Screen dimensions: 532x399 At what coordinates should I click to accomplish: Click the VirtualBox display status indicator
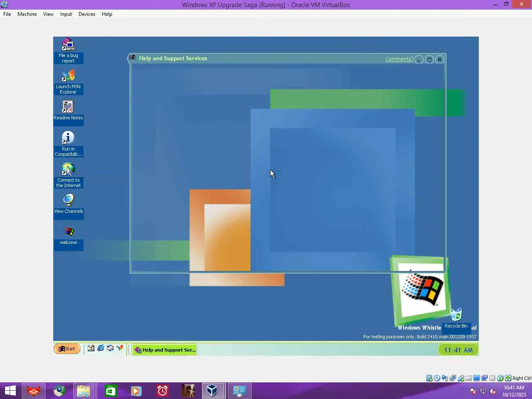click(x=477, y=378)
